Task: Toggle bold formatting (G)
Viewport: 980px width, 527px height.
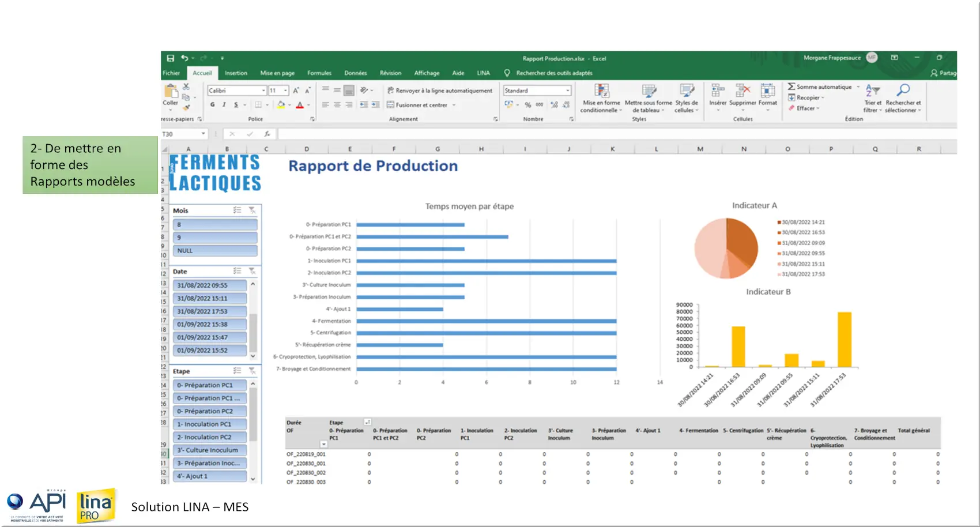Action: (x=213, y=105)
